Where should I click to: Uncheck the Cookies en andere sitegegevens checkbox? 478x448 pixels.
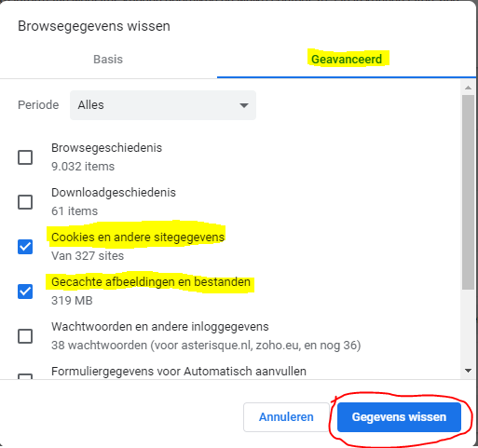click(25, 247)
